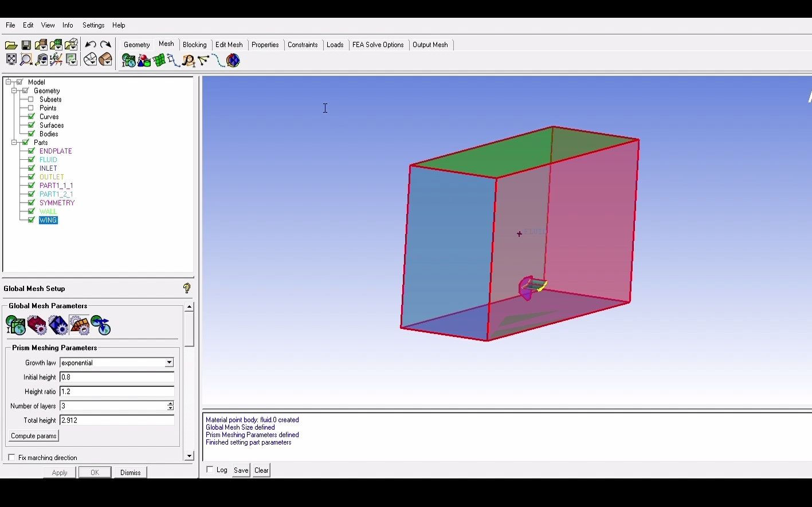Open the Set Periodicity icon
This screenshot has width=812, height=507.
(x=99, y=325)
